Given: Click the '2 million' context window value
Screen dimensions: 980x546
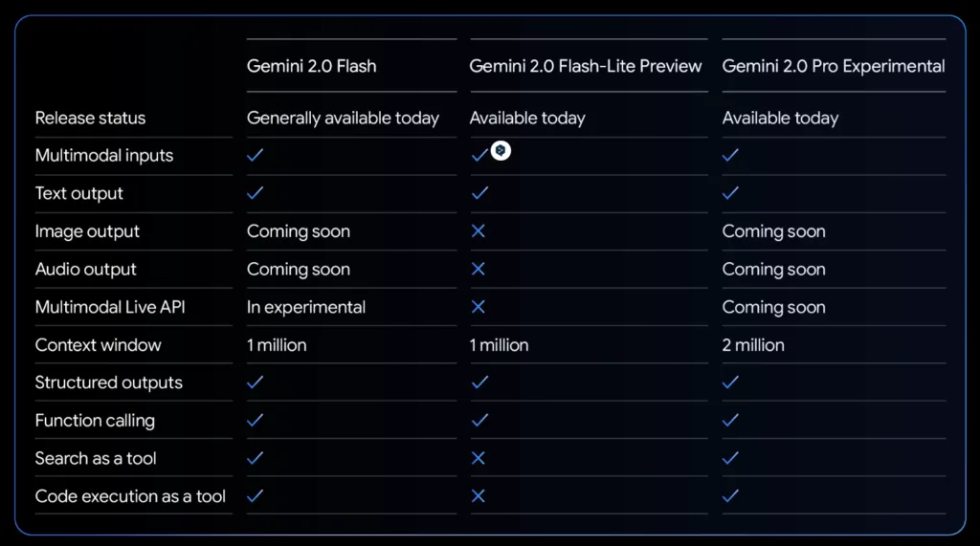Looking at the screenshot, I should coord(753,345).
